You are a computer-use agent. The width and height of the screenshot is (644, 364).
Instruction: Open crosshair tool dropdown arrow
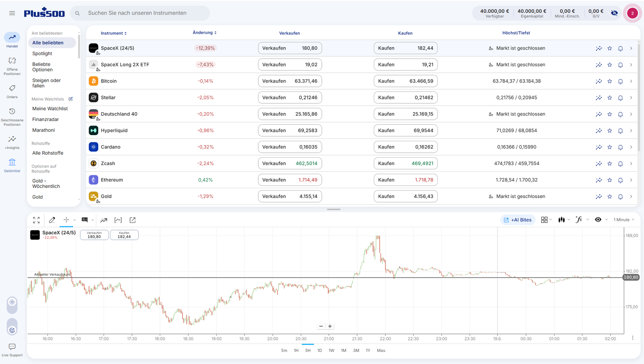tap(75, 220)
